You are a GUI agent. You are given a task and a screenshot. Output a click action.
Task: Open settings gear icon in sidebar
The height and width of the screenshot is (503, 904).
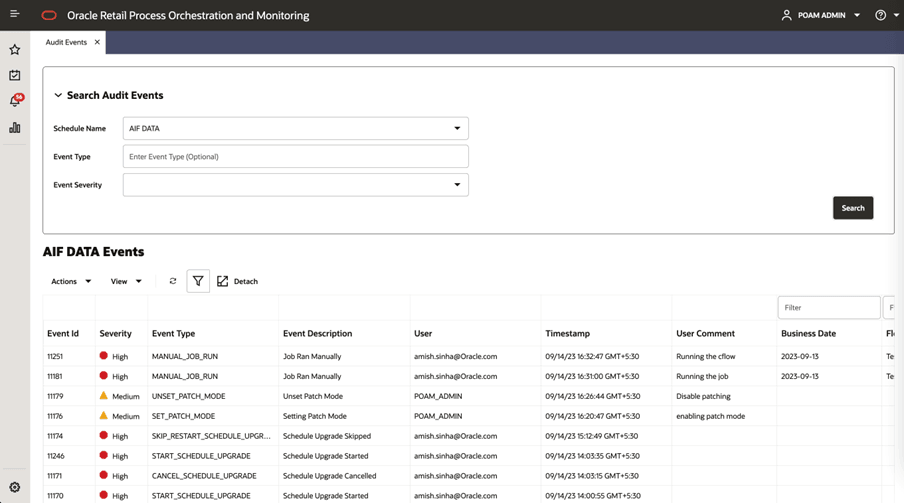pos(14,487)
